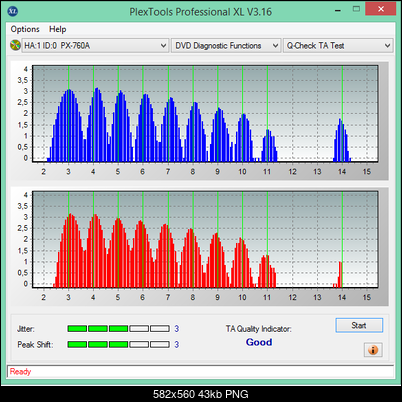Close the PlexTools Professional window
The height and width of the screenshot is (402, 402).
[380, 9]
